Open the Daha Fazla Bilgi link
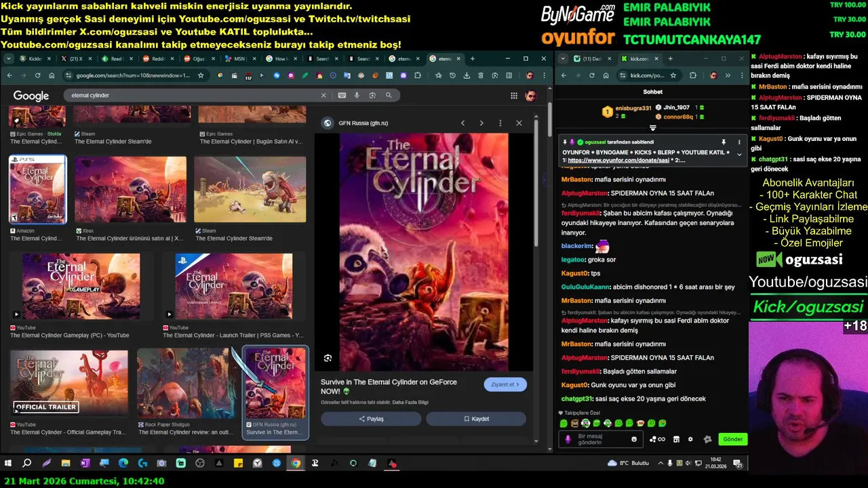Viewport: 868px width, 488px height. [409, 403]
